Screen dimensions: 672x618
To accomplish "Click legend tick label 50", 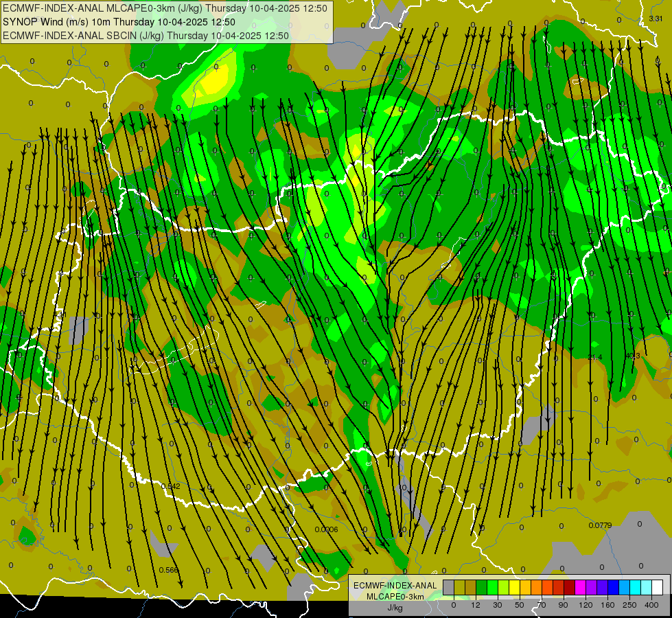I will pyautogui.click(x=520, y=605).
